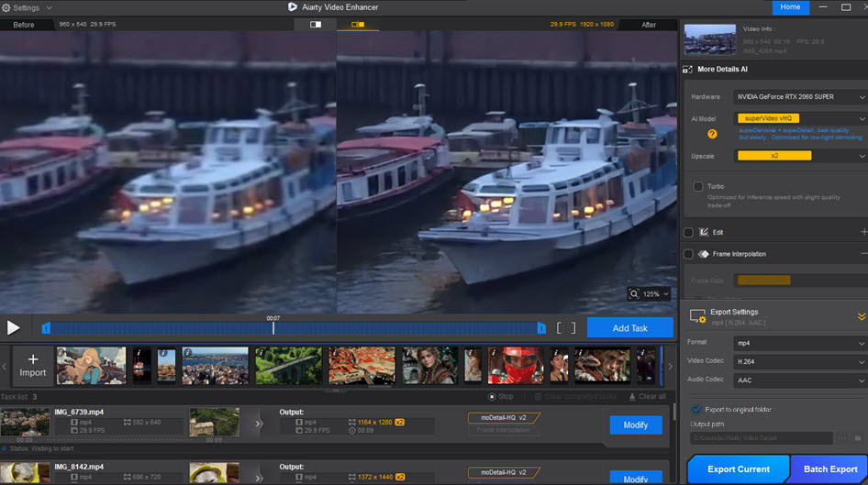Go to the Home tab
The height and width of the screenshot is (485, 868).
(x=789, y=7)
